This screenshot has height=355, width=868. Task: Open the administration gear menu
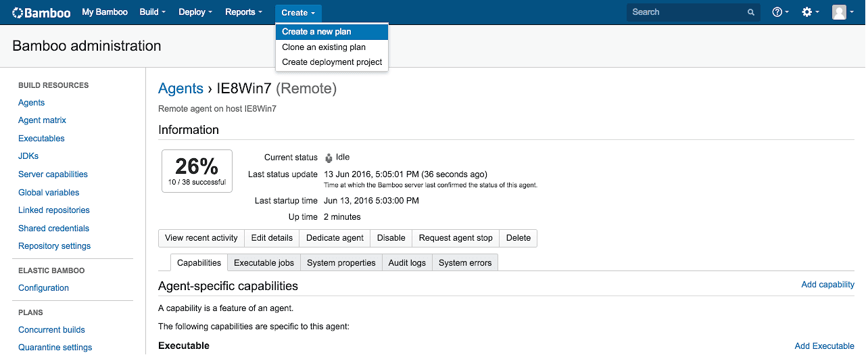pyautogui.click(x=810, y=12)
